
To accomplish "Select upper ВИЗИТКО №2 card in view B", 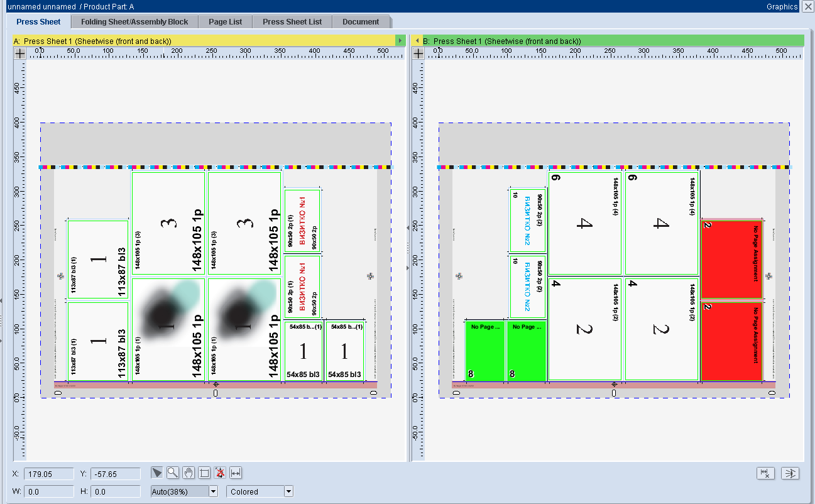I will click(527, 221).
